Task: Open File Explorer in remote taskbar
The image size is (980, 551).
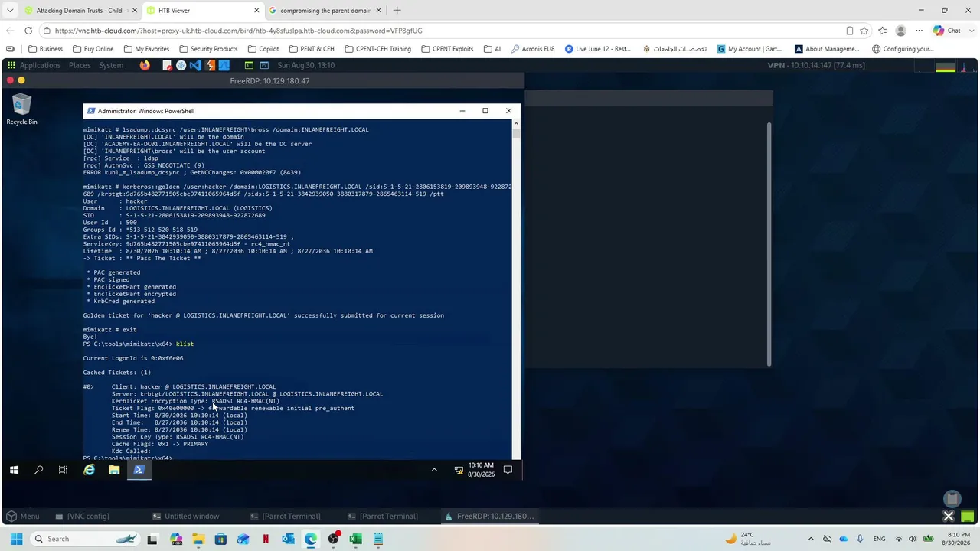Action: 114,470
